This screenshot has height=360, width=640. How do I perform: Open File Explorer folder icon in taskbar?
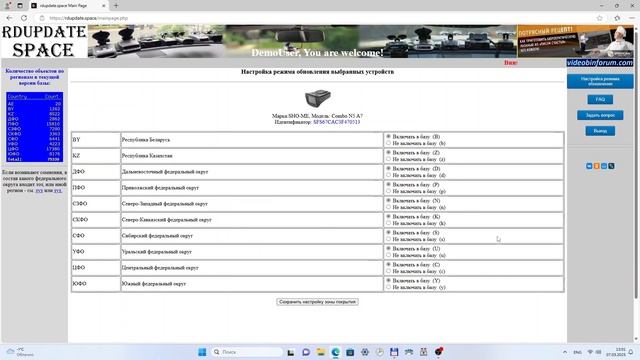coord(321,352)
